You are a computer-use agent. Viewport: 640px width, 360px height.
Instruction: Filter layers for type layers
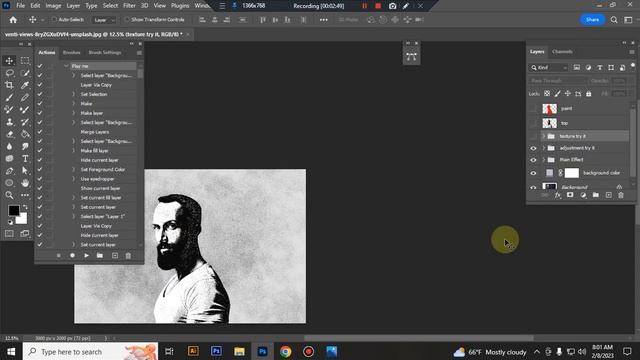(x=600, y=68)
